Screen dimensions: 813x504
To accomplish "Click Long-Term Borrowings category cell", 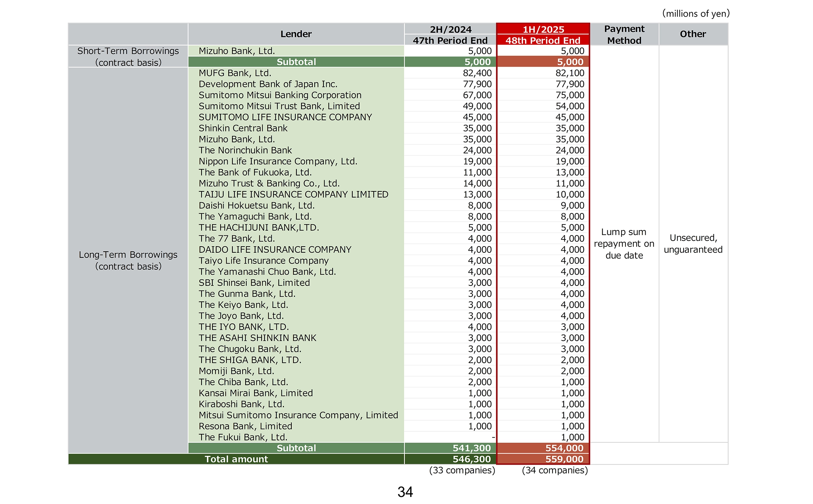I will 128,260.
